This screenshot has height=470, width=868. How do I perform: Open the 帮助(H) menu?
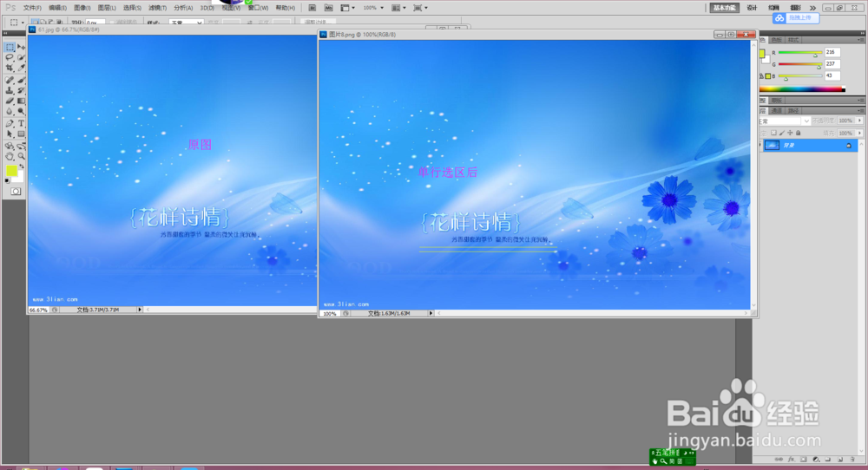pyautogui.click(x=285, y=8)
